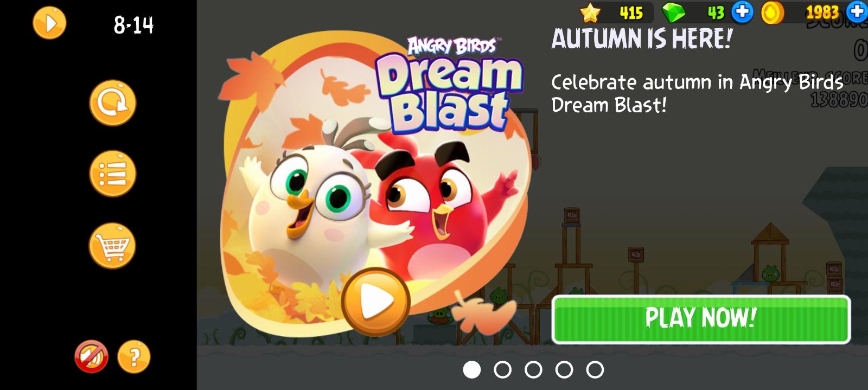
Task: Restart the level with circular arrow icon
Action: [x=112, y=103]
